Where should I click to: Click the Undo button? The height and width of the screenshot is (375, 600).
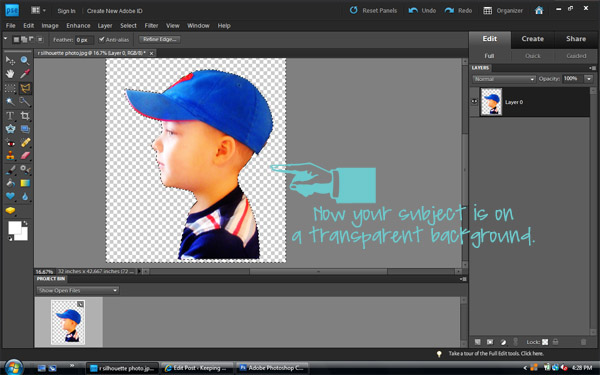click(422, 10)
